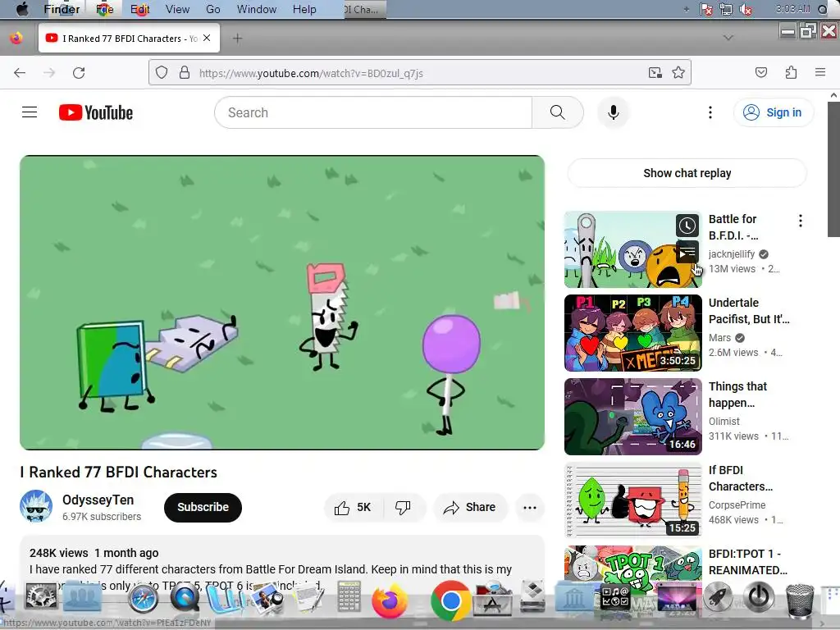Open Firefox View pinned icon
Viewport: 840px width, 630px height.
[16, 38]
